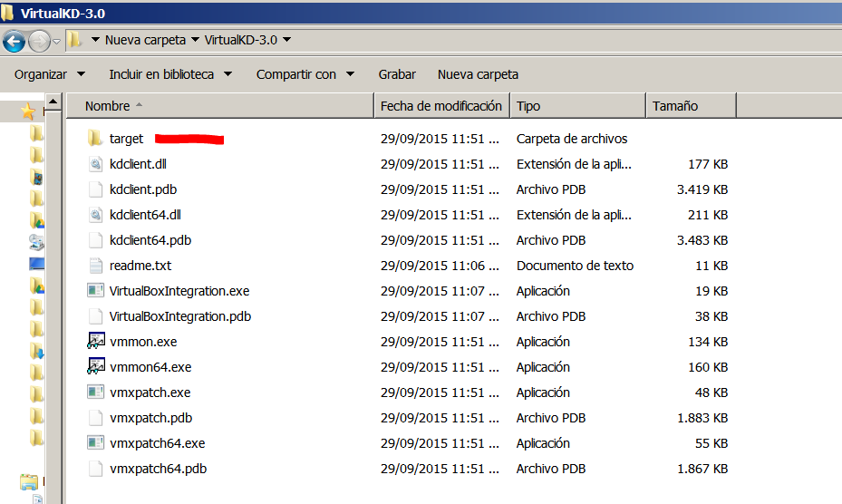
Task: Click the Grabar toolbar button
Action: pos(397,74)
